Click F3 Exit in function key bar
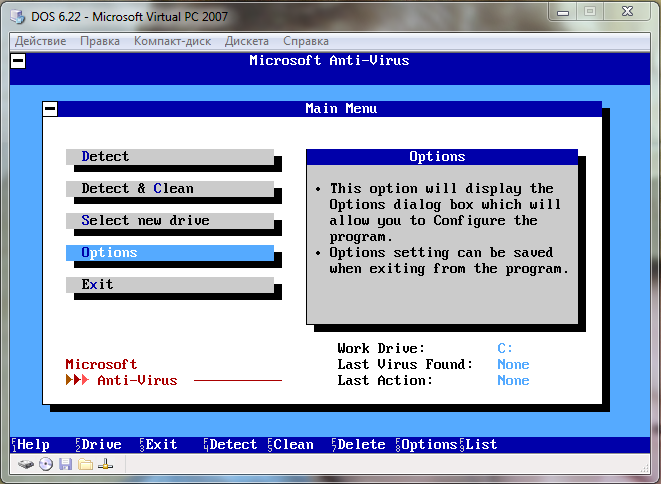 159,445
